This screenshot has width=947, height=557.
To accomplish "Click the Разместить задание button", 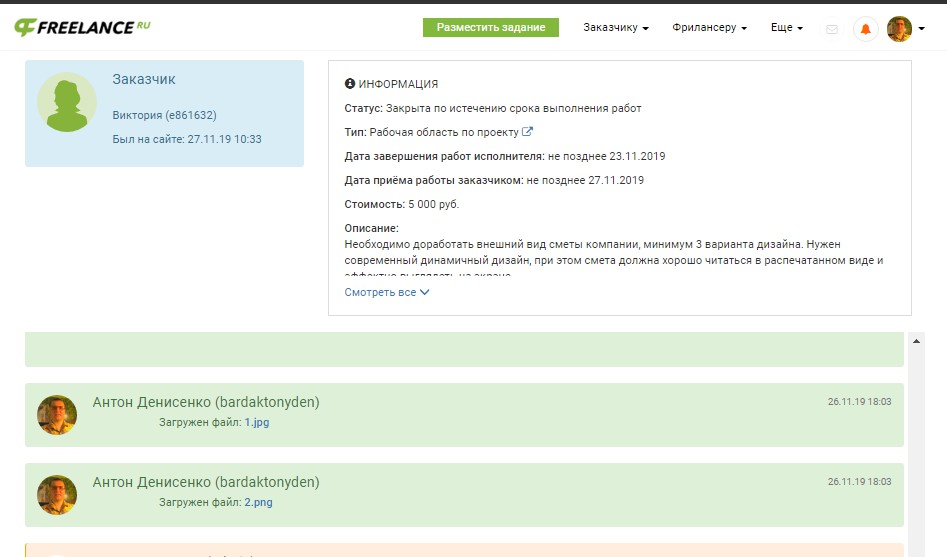I will [x=490, y=27].
